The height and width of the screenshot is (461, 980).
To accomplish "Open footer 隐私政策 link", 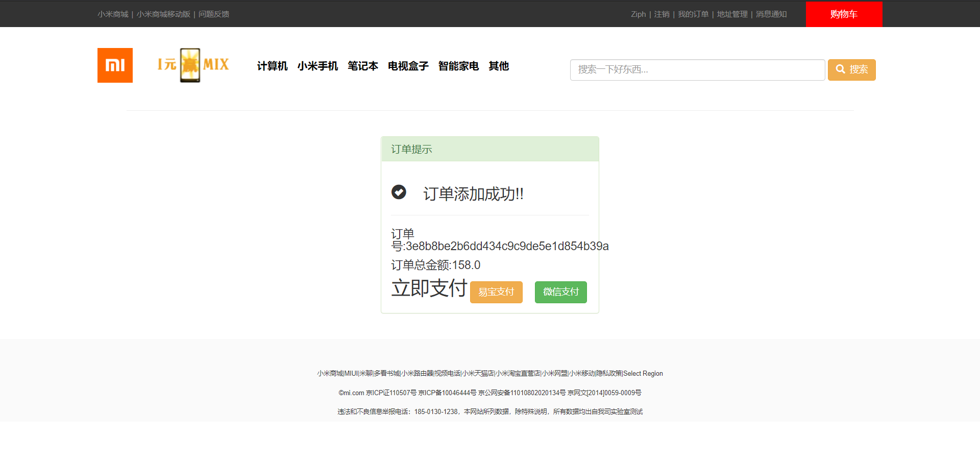I will tap(609, 374).
